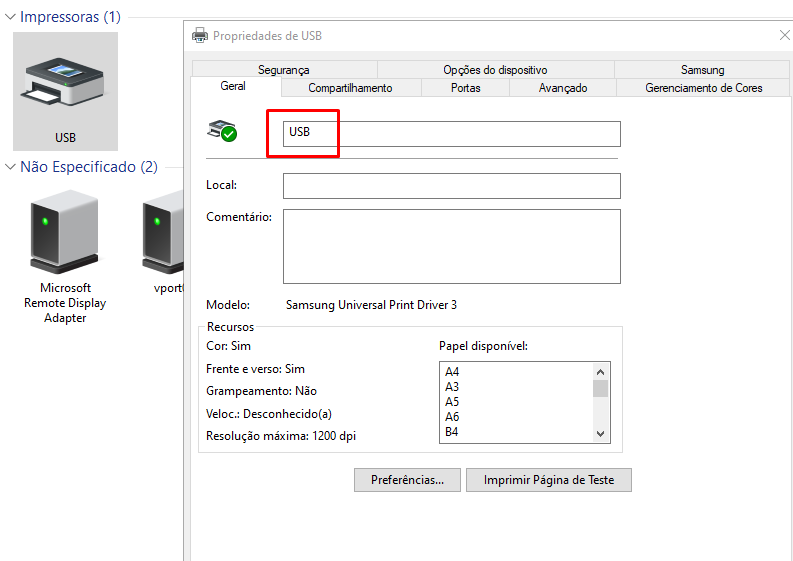The image size is (793, 561).
Task: Open the Portas tab
Action: point(465,88)
